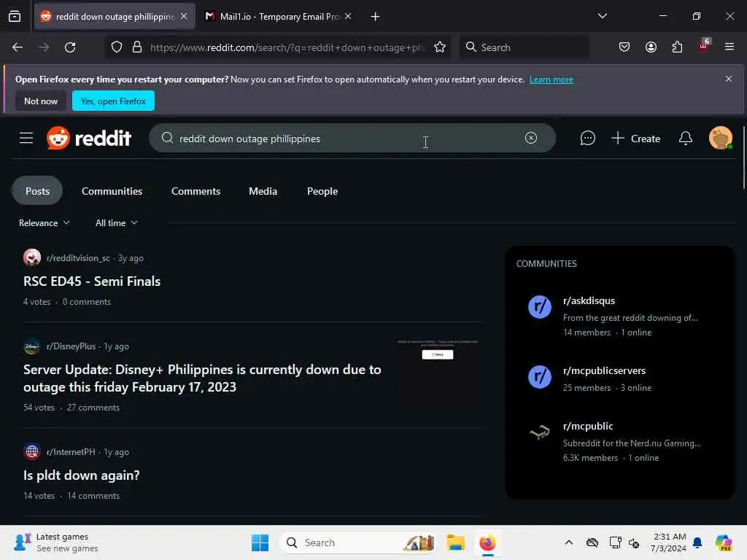Open the r/mcpublic community icon
Screen dimensions: 747x560
tap(539, 432)
